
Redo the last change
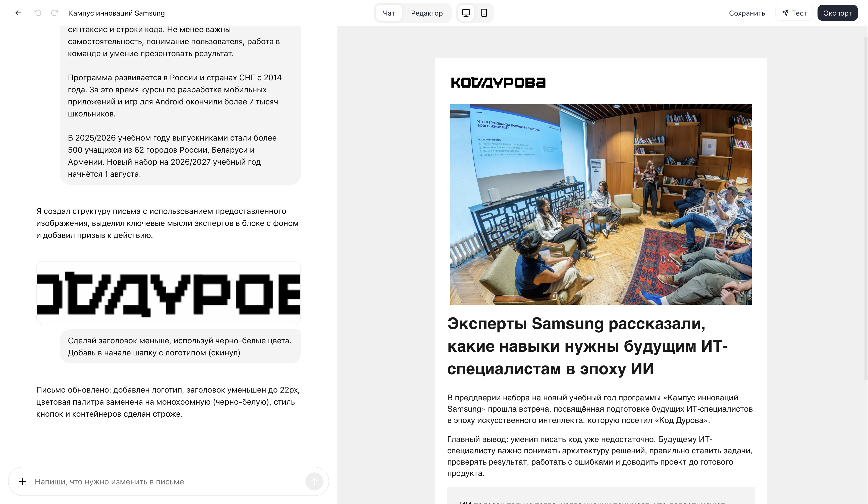(x=55, y=13)
